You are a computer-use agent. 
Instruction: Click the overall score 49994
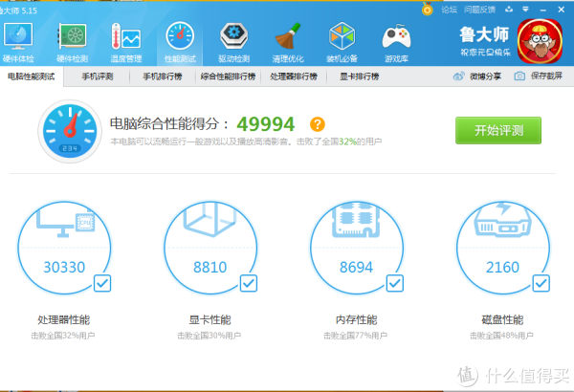[266, 124]
